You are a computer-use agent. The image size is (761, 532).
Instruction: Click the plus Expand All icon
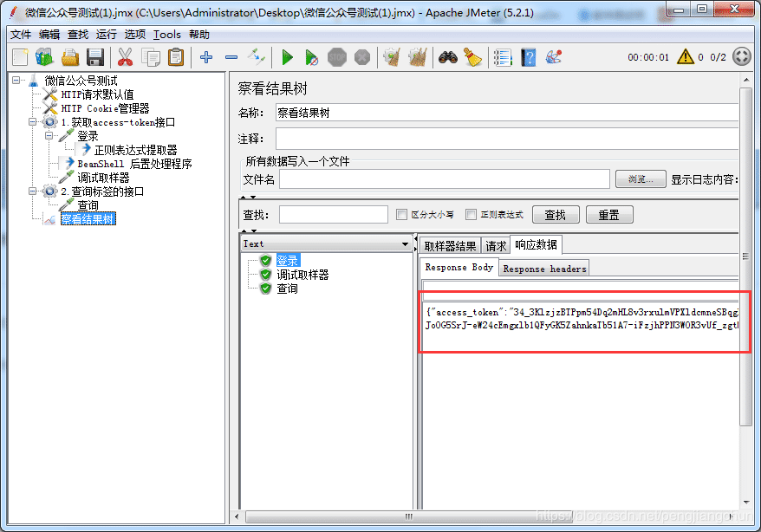pyautogui.click(x=206, y=57)
